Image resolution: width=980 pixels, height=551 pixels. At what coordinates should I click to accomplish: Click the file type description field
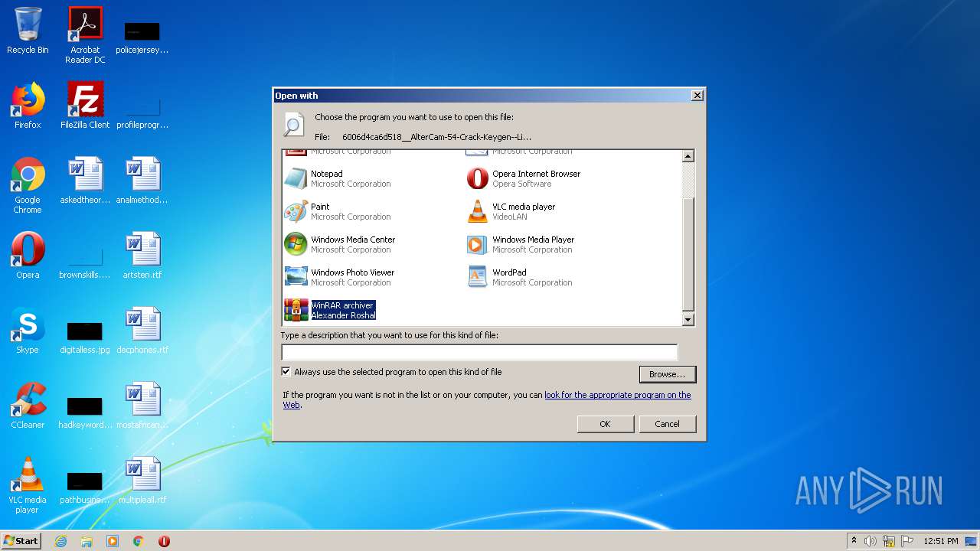pyautogui.click(x=479, y=352)
